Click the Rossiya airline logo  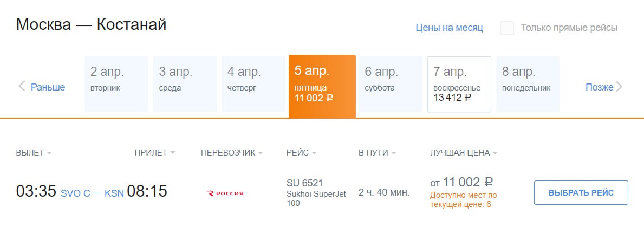[x=225, y=193]
